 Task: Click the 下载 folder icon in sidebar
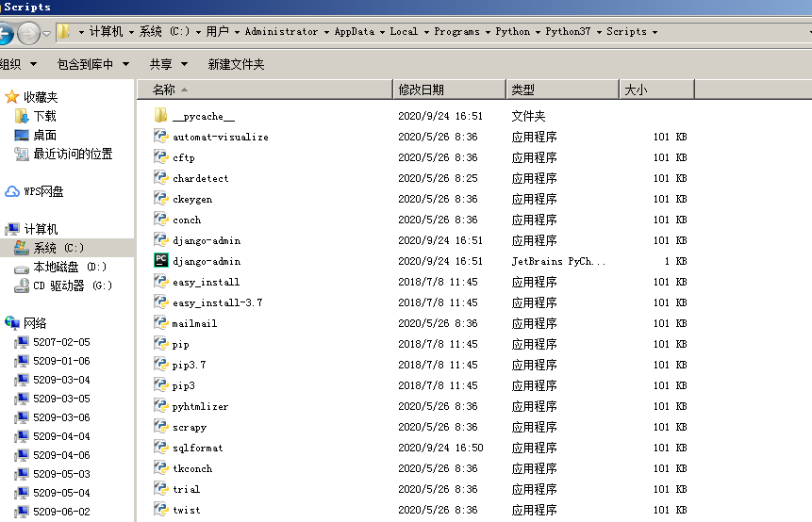point(22,116)
